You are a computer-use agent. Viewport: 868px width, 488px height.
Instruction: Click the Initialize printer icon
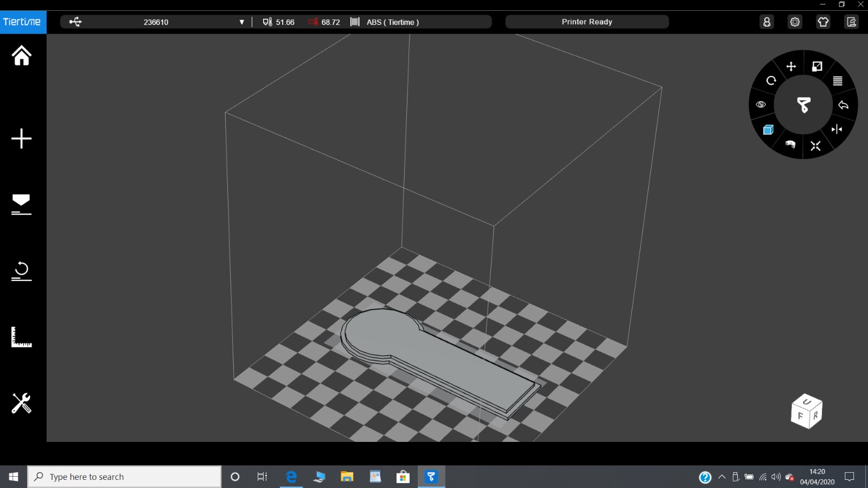click(x=22, y=271)
